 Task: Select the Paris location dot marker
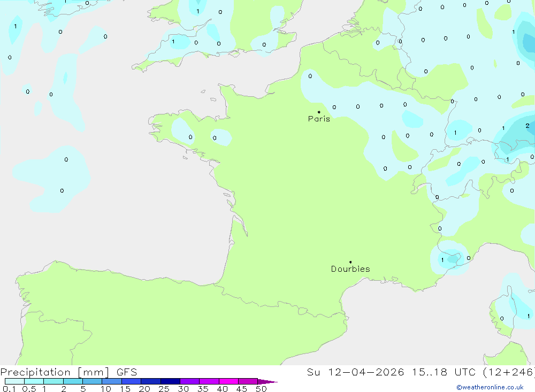point(319,112)
